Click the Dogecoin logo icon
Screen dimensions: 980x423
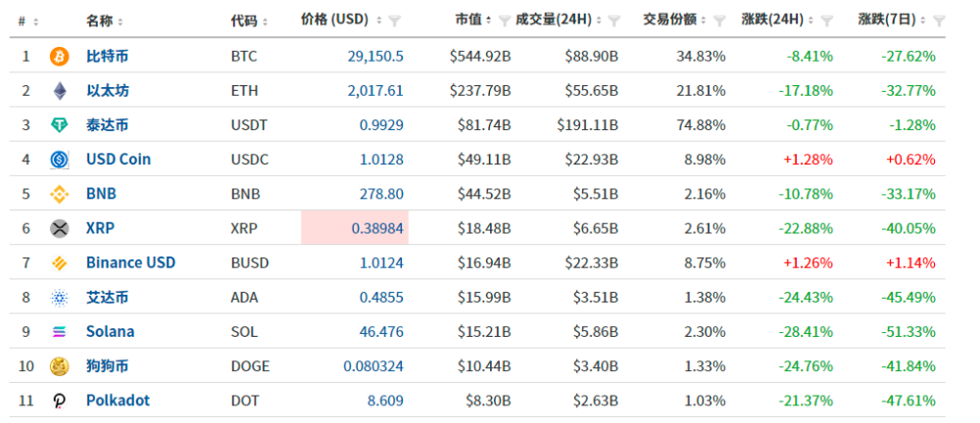coord(60,366)
